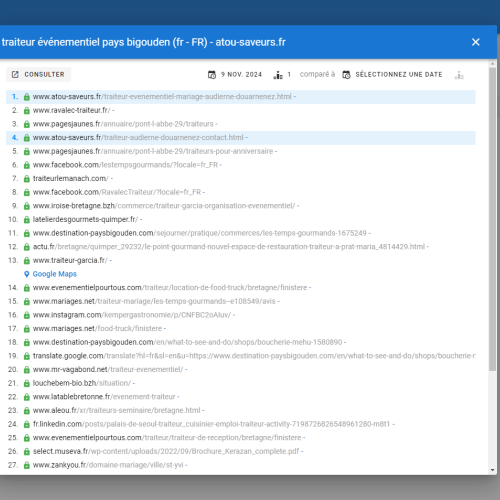The width and height of the screenshot is (500, 500).
Task: Open first atou-saveurs.fr mariage result link
Action: click(162, 97)
